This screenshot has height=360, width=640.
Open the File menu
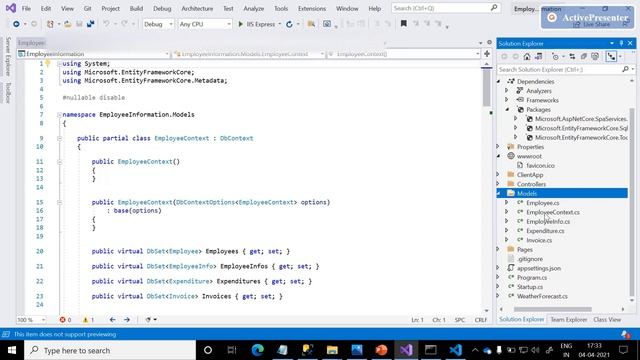(x=26, y=8)
